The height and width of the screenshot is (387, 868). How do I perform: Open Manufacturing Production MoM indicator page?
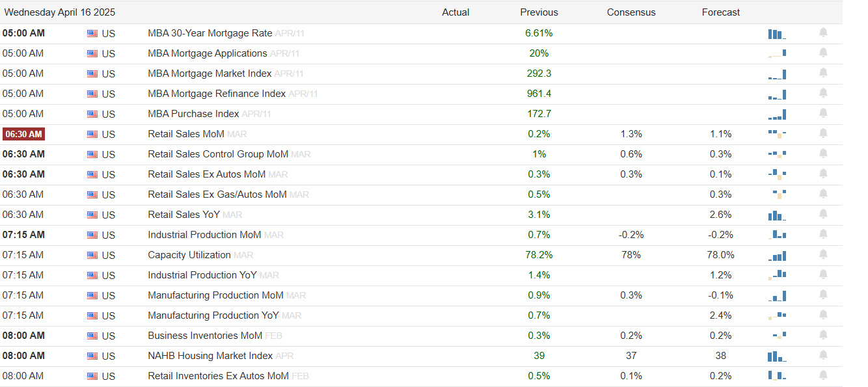pos(215,295)
